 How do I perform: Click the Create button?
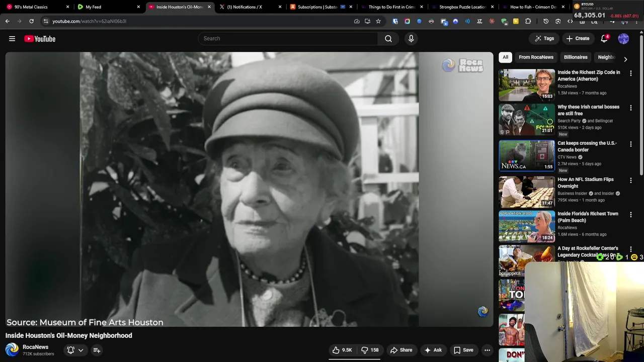tap(578, 39)
